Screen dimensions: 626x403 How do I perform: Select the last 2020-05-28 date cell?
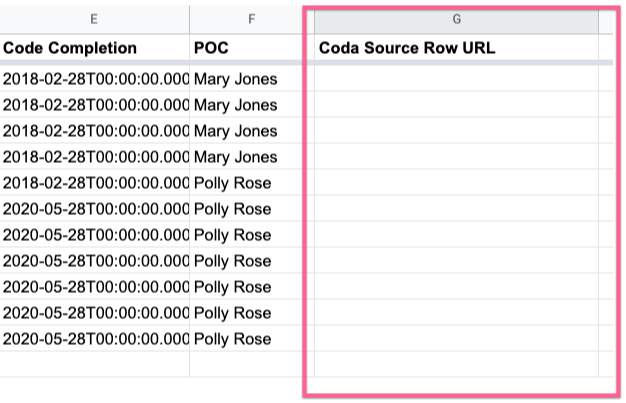[x=94, y=338]
